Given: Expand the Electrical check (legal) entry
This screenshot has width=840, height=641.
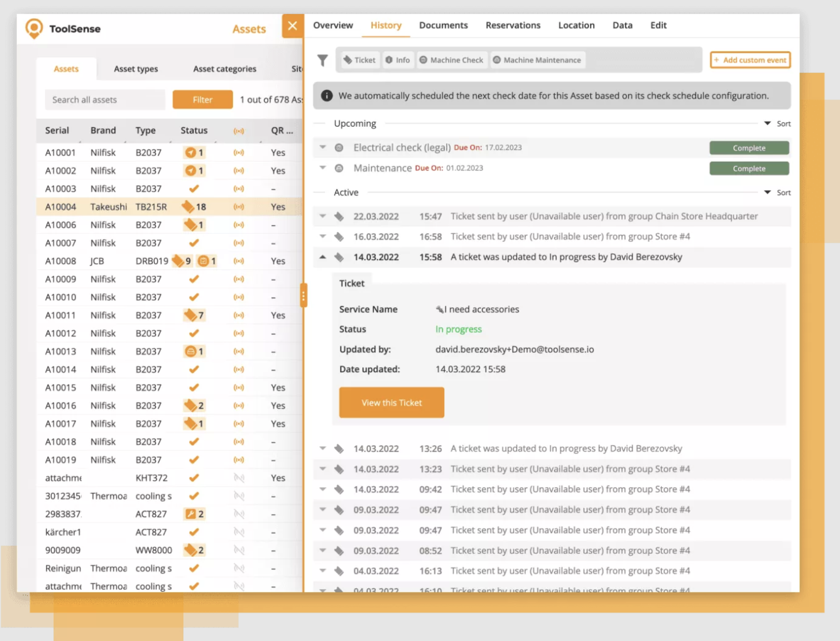Looking at the screenshot, I should (x=322, y=147).
